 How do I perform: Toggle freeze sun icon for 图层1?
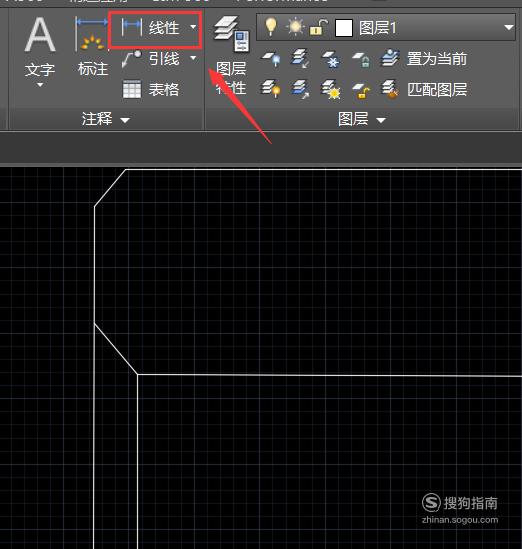click(x=295, y=27)
